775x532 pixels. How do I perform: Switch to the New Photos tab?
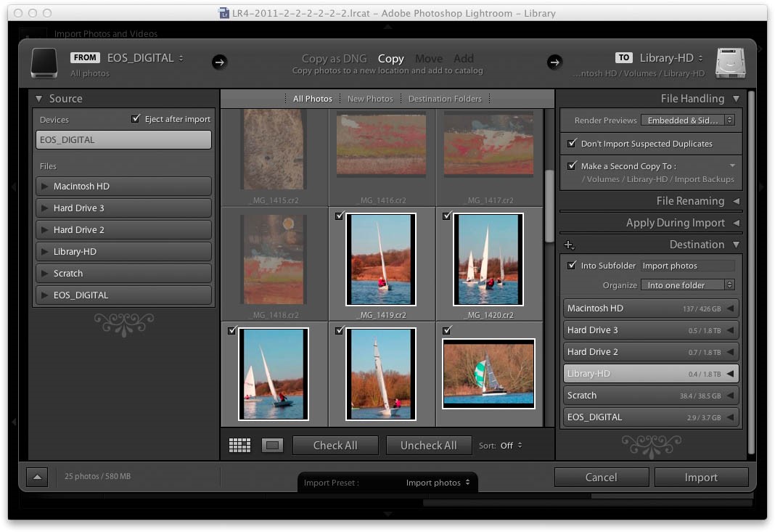pos(370,98)
